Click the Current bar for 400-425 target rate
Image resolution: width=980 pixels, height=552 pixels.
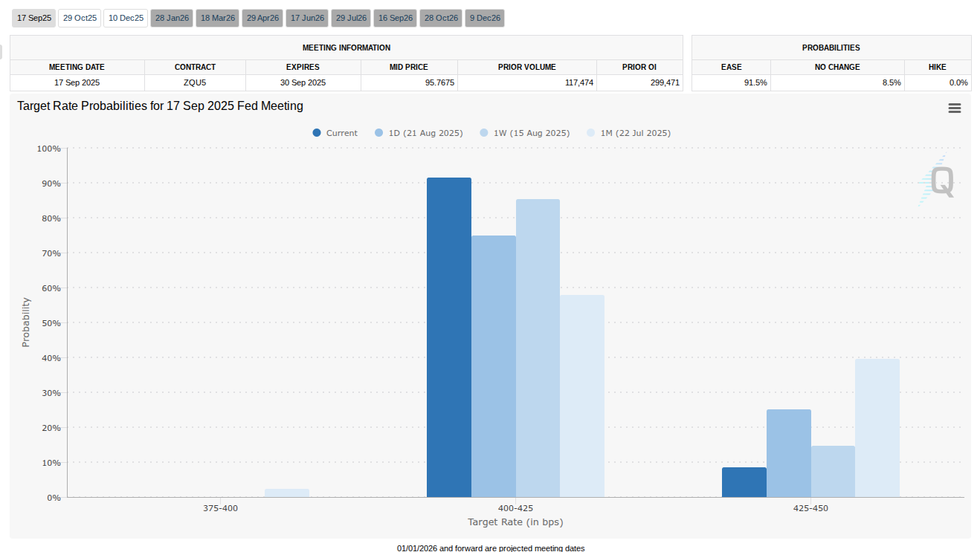(x=449, y=338)
